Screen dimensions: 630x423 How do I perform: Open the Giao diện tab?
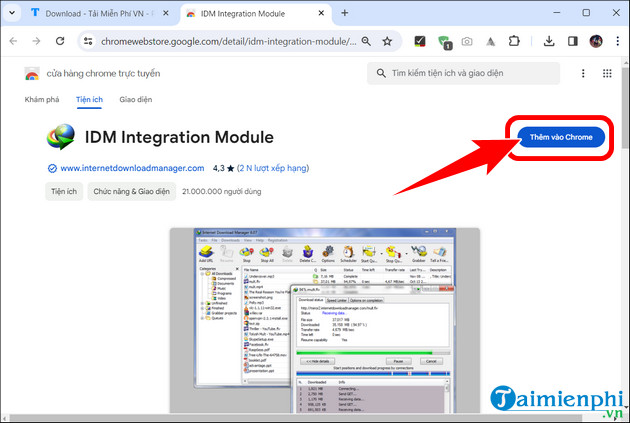click(x=135, y=100)
